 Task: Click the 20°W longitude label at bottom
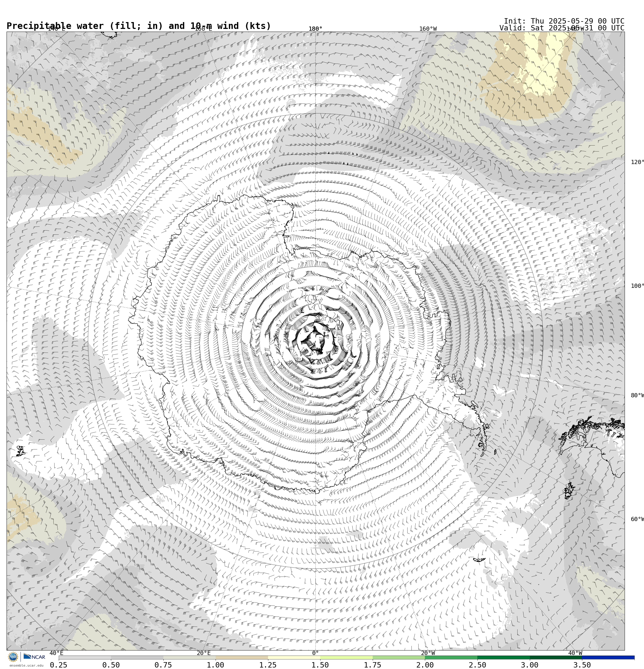point(428,653)
